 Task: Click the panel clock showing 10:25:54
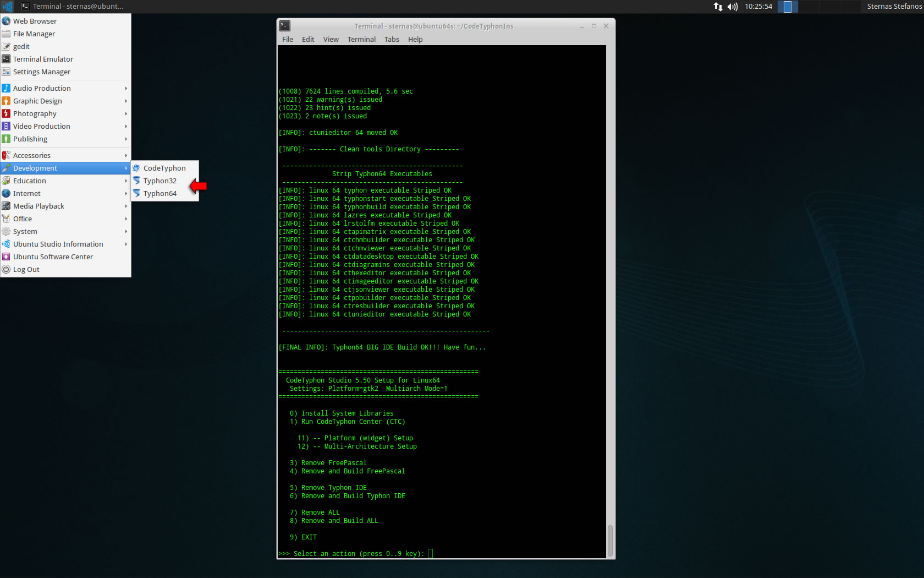coord(758,7)
